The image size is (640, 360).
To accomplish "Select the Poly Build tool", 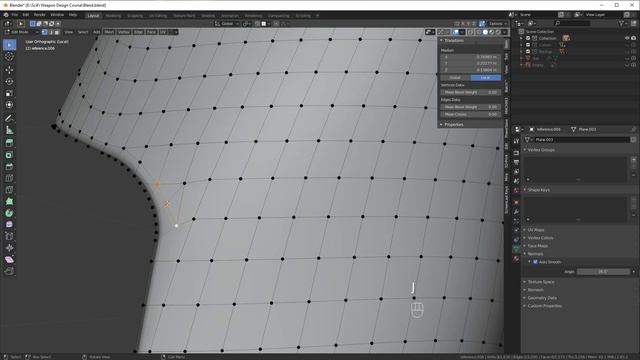I will (x=9, y=201).
